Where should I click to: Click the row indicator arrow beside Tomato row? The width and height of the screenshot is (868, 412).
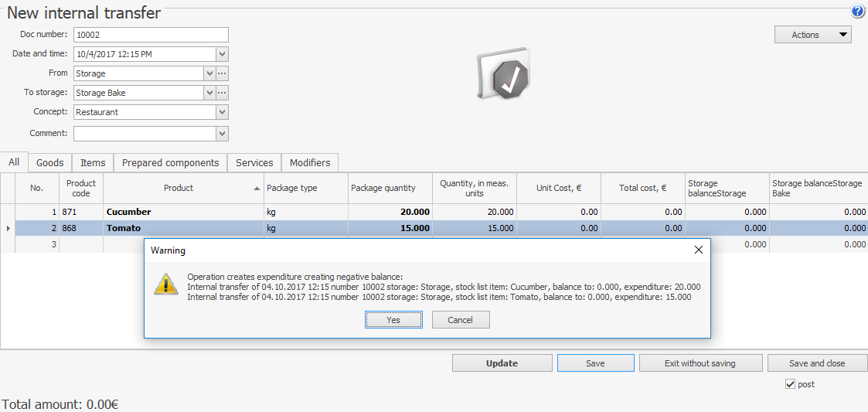click(x=8, y=228)
